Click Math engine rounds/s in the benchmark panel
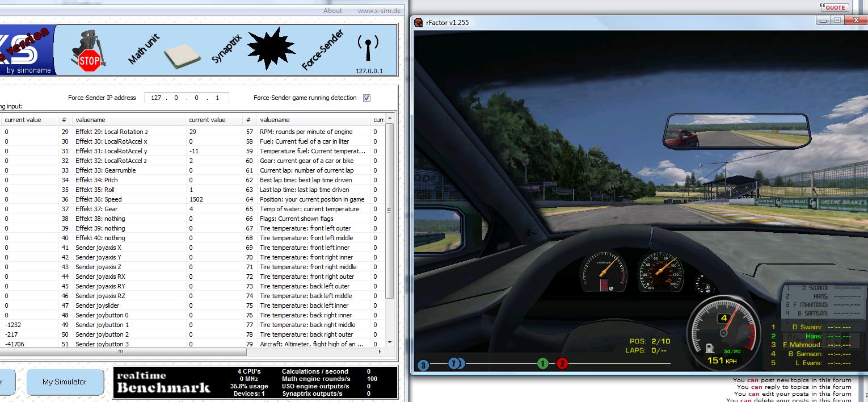Screen dimensions: 868x402 pyautogui.click(x=316, y=379)
